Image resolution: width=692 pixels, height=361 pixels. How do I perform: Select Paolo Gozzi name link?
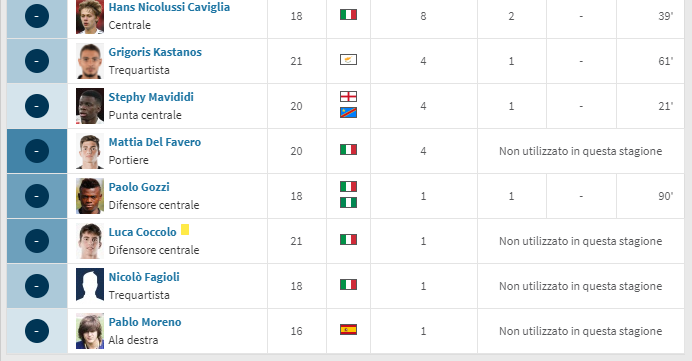(x=139, y=187)
